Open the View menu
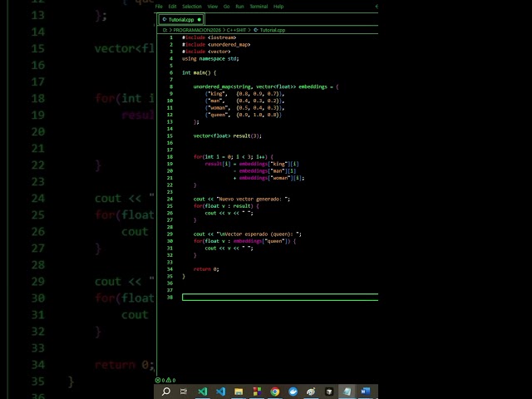Image resolution: width=532 pixels, height=399 pixels. coord(213,7)
